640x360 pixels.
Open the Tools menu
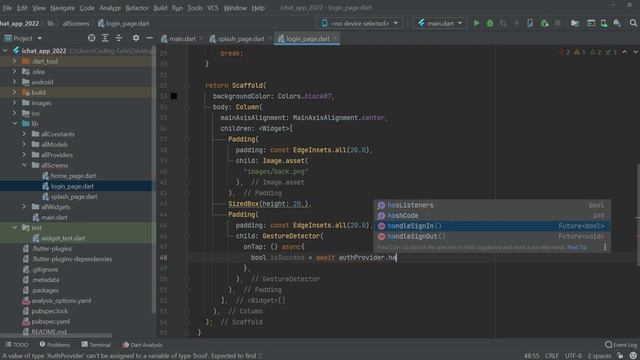[x=195, y=8]
